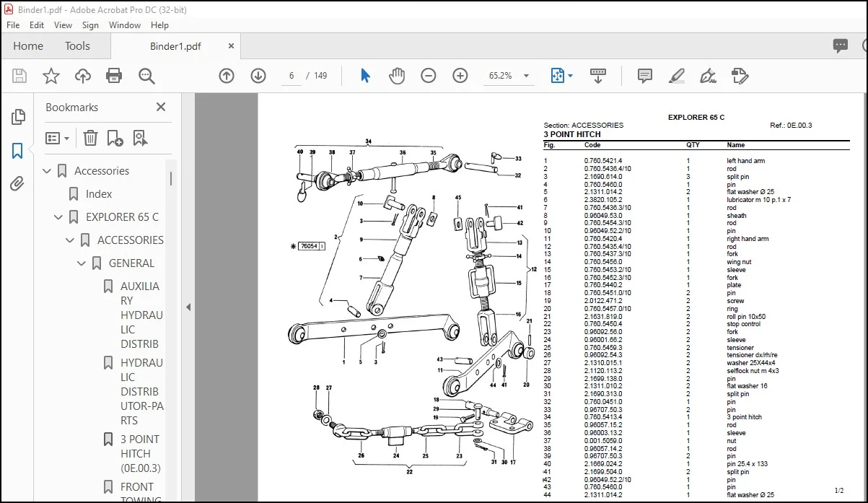The image size is (868, 503).
Task: Switch to the Tools tab
Action: [77, 46]
